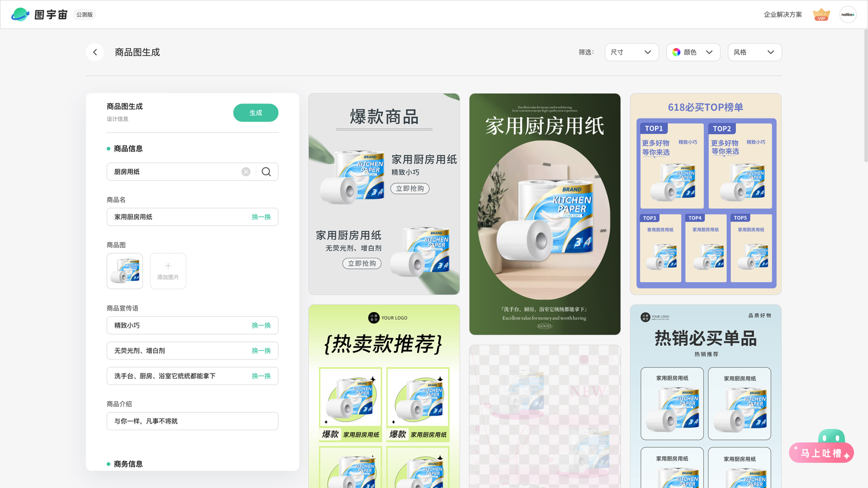Click the 筛选 filter label

point(586,52)
